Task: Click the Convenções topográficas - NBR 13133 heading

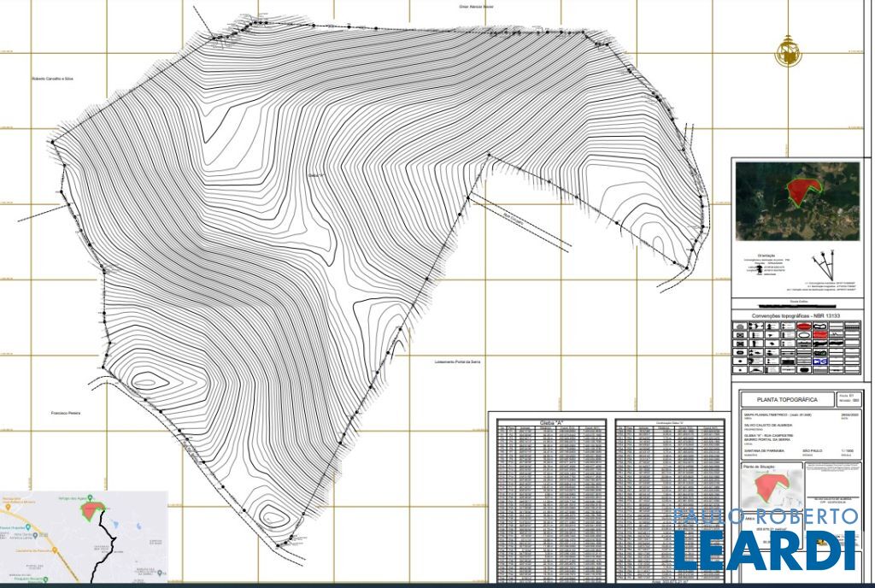Action: [795, 315]
